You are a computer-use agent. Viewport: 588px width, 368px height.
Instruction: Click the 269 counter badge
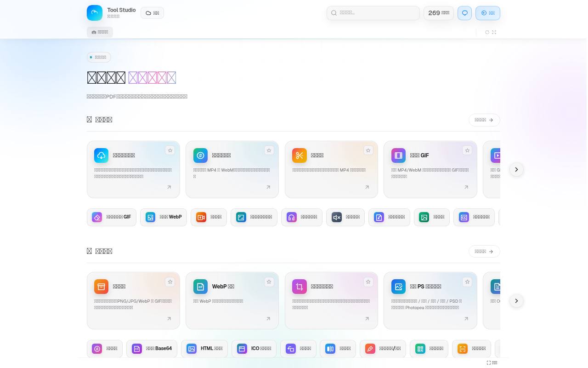439,13
